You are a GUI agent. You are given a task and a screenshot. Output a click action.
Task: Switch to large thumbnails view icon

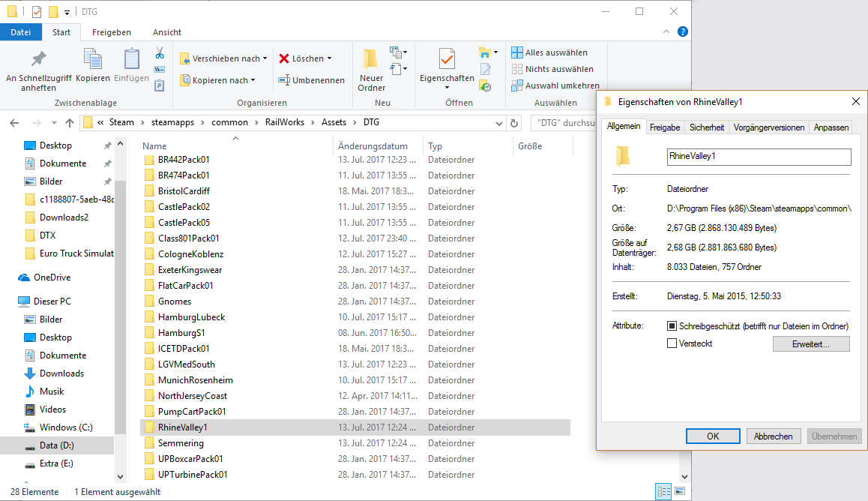coord(681,491)
